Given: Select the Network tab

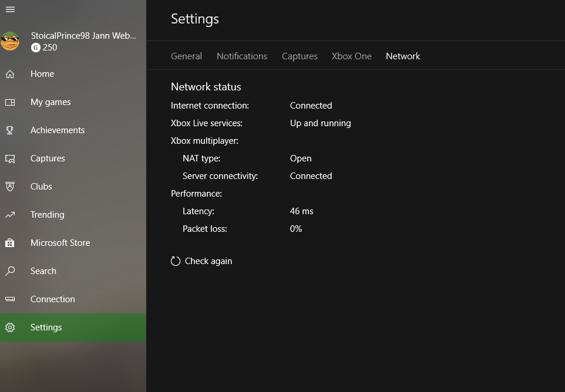Looking at the screenshot, I should pos(403,56).
